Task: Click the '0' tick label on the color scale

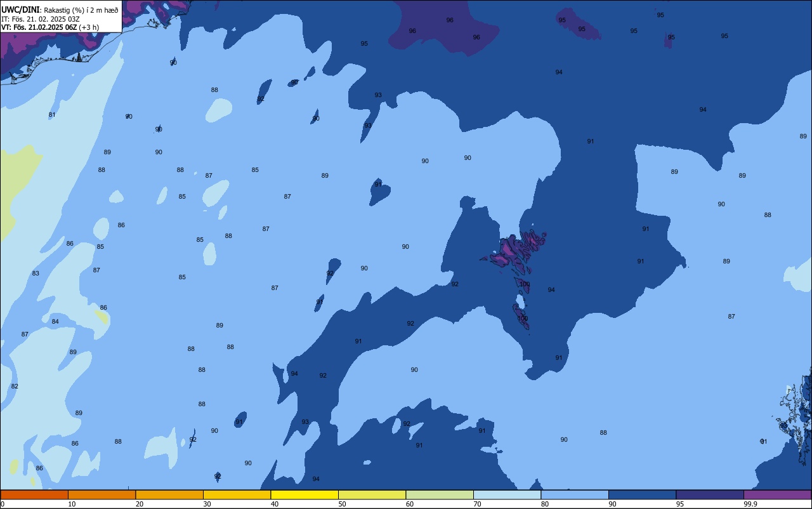Action: point(3,504)
